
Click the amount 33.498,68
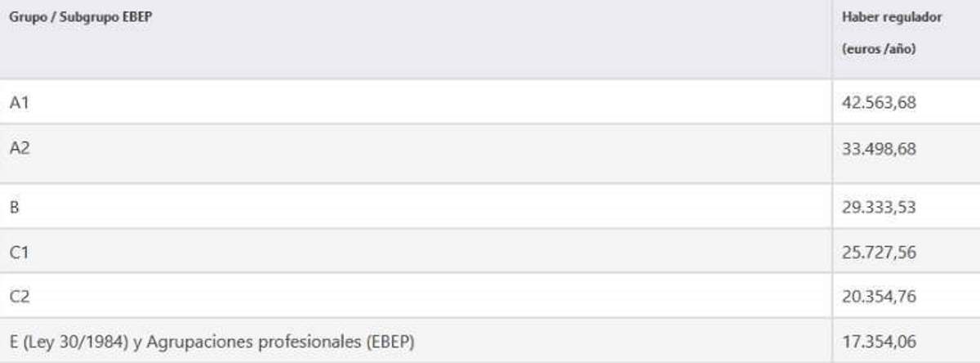tap(879, 149)
